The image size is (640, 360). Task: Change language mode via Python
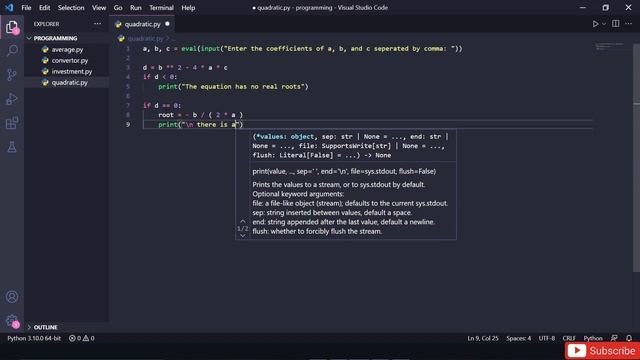(x=593, y=338)
